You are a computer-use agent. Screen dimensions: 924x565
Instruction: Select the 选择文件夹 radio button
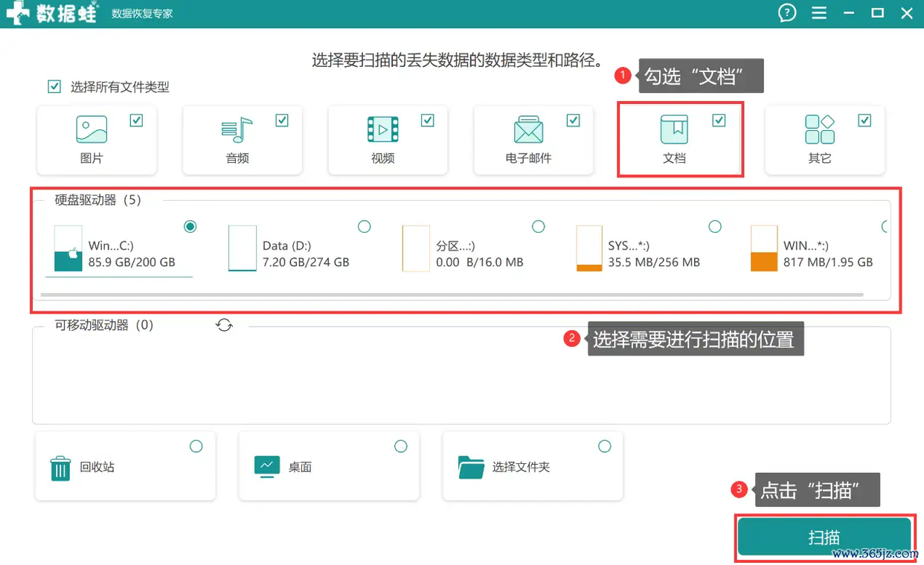(x=605, y=446)
